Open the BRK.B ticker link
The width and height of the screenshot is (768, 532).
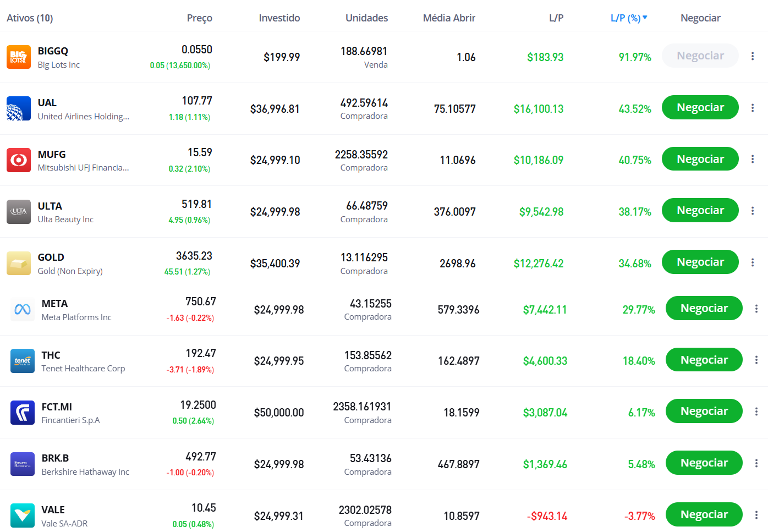(x=56, y=458)
